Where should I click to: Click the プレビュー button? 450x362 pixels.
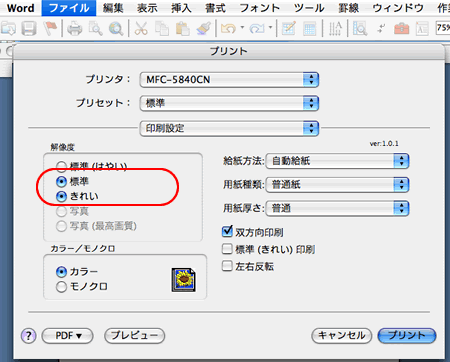coord(135,336)
